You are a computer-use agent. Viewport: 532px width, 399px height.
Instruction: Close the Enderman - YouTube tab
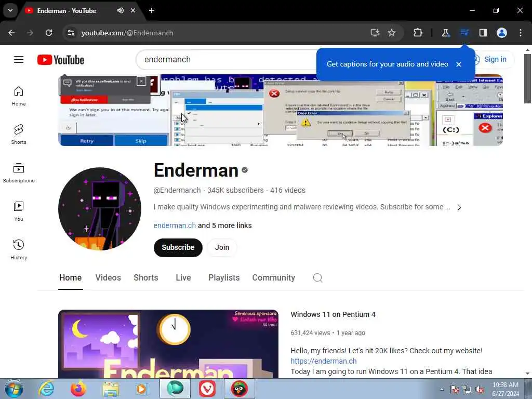133,10
